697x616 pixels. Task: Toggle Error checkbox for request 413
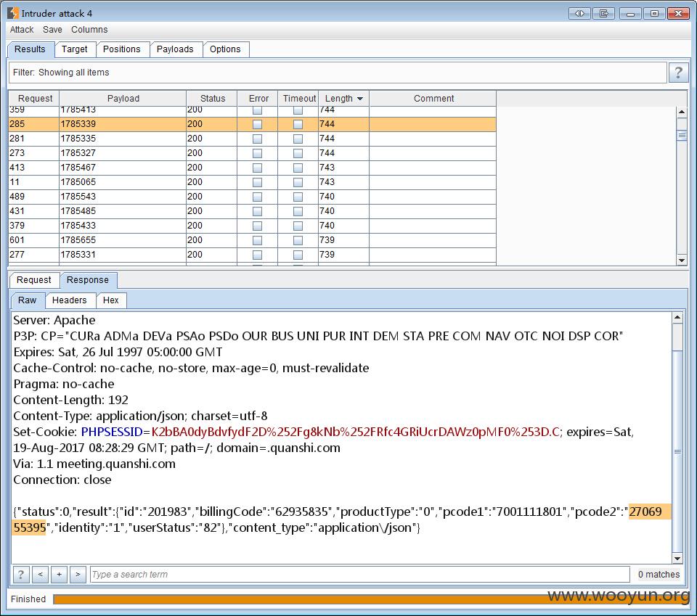coord(257,168)
